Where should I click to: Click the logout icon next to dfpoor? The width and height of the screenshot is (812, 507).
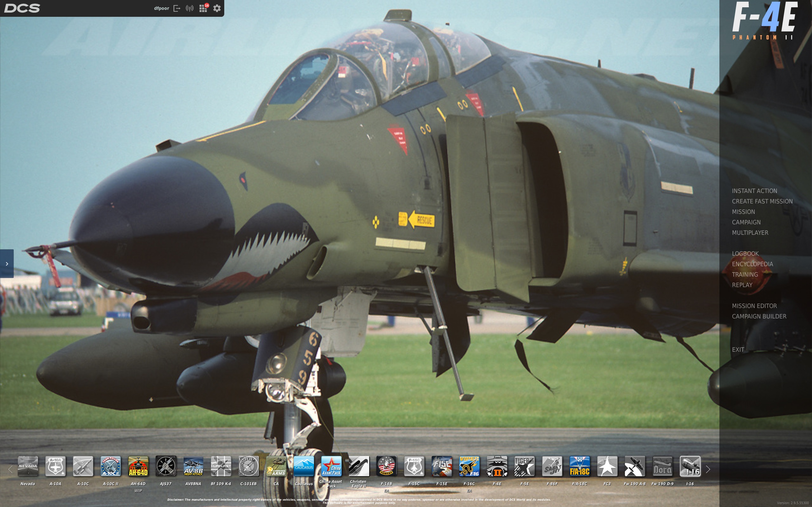176,8
